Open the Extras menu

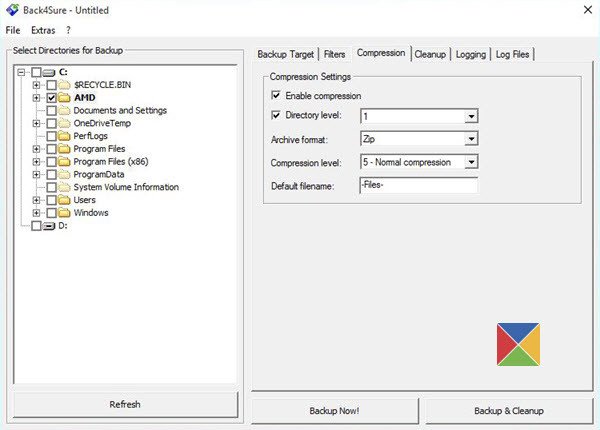coord(43,30)
